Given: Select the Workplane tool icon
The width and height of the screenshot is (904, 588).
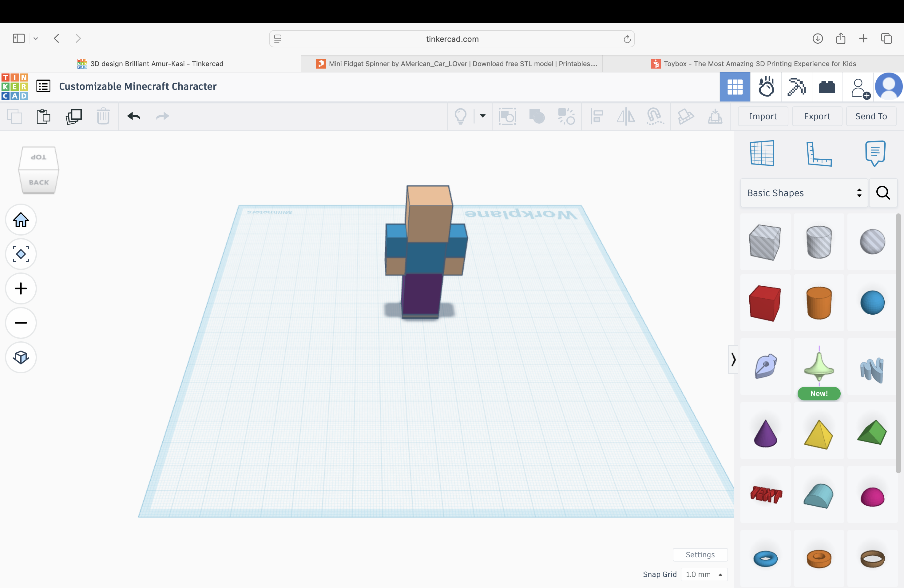Looking at the screenshot, I should click(x=762, y=153).
